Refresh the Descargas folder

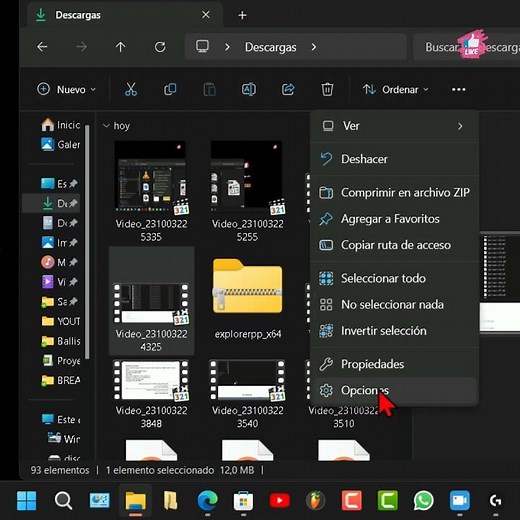[160, 47]
